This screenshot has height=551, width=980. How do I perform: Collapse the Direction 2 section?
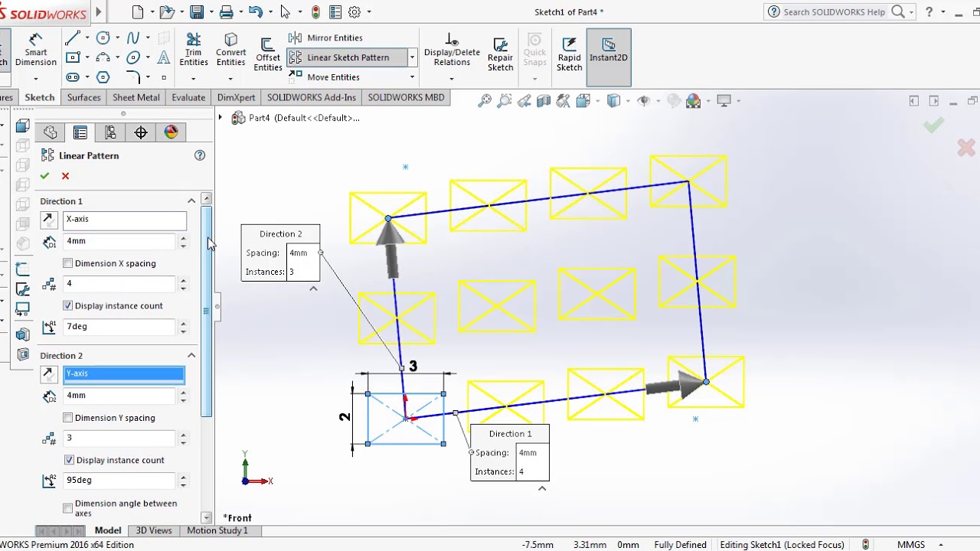point(191,355)
